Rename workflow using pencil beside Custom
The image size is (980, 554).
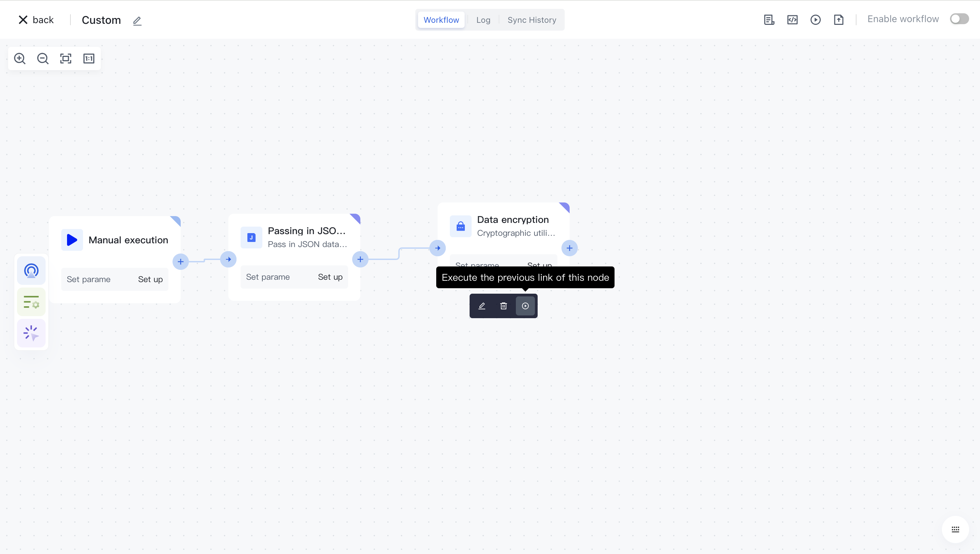coord(137,20)
